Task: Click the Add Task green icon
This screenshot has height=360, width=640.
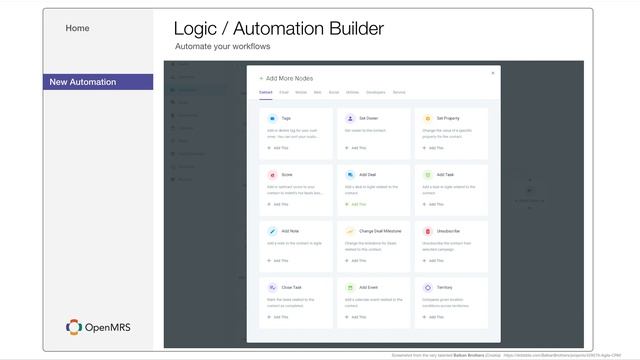Action: 427,175
